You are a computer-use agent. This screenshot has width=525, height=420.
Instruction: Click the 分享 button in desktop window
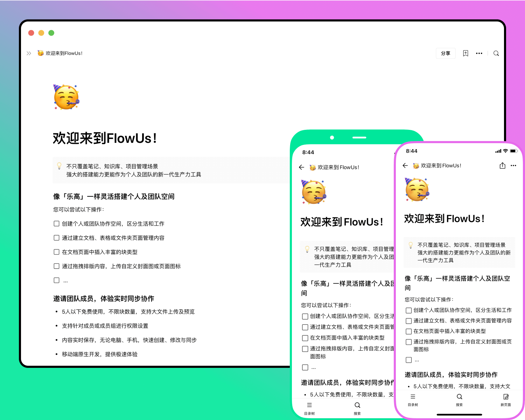coord(446,53)
